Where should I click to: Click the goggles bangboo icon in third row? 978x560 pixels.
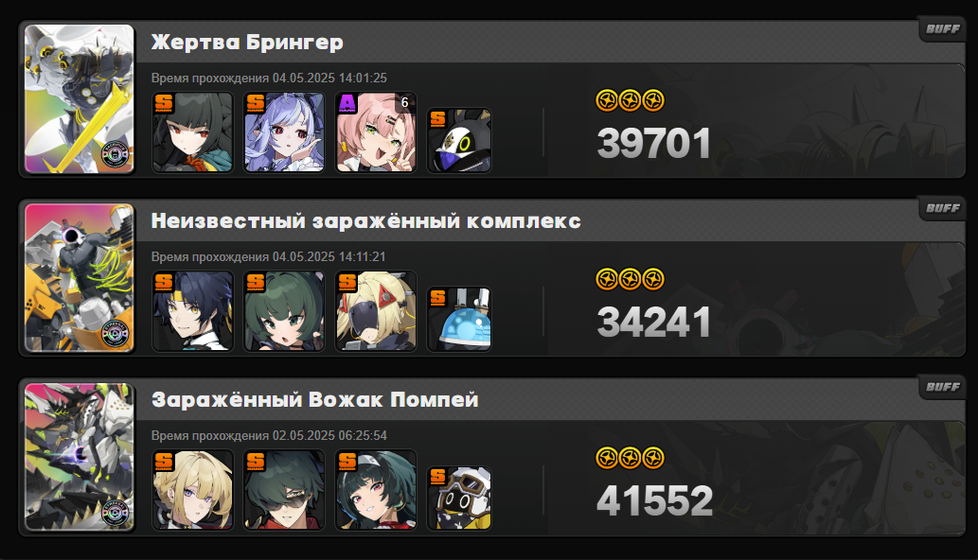coord(459,498)
